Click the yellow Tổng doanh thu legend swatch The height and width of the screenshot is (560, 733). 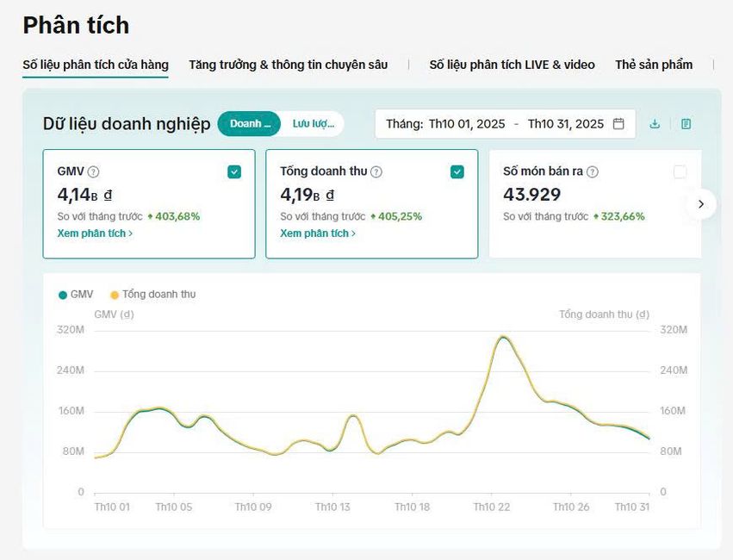115,295
